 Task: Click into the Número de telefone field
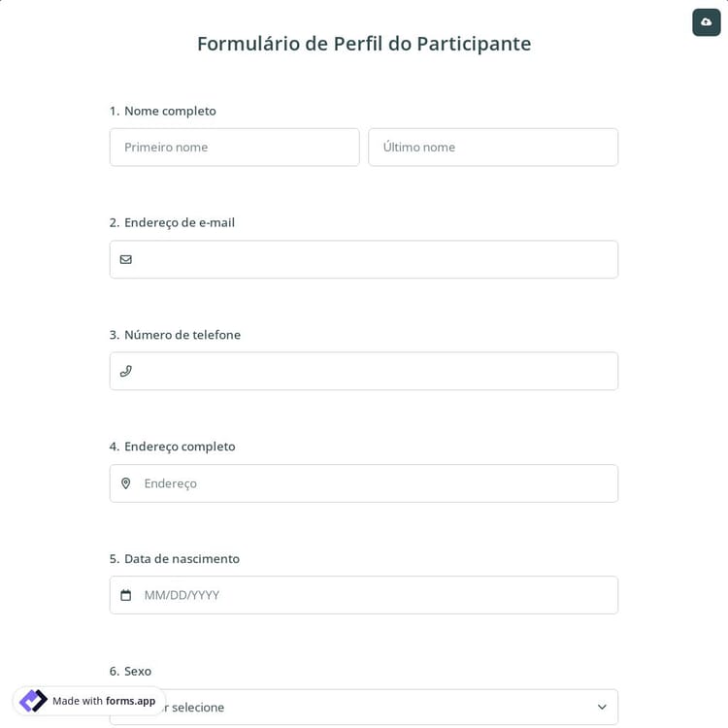click(374, 371)
